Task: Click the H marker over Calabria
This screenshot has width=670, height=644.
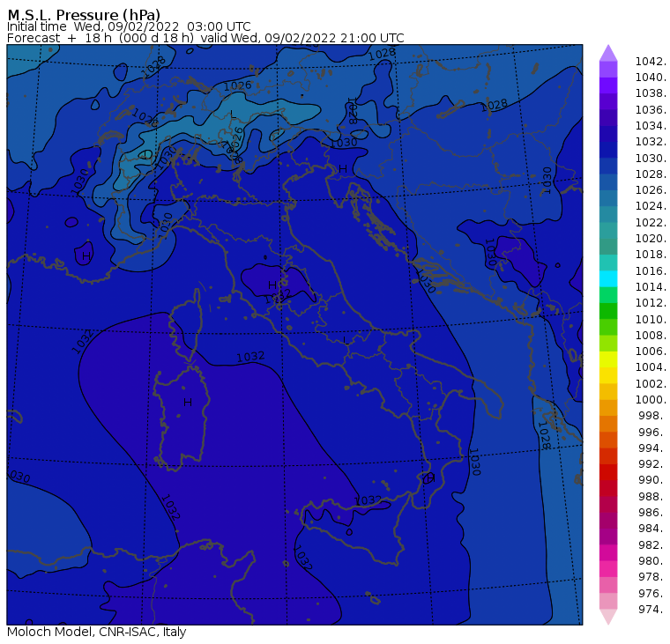Action: pos(430,477)
